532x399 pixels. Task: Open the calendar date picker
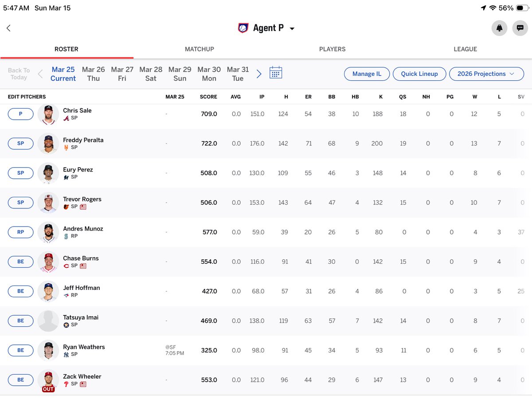pyautogui.click(x=276, y=73)
